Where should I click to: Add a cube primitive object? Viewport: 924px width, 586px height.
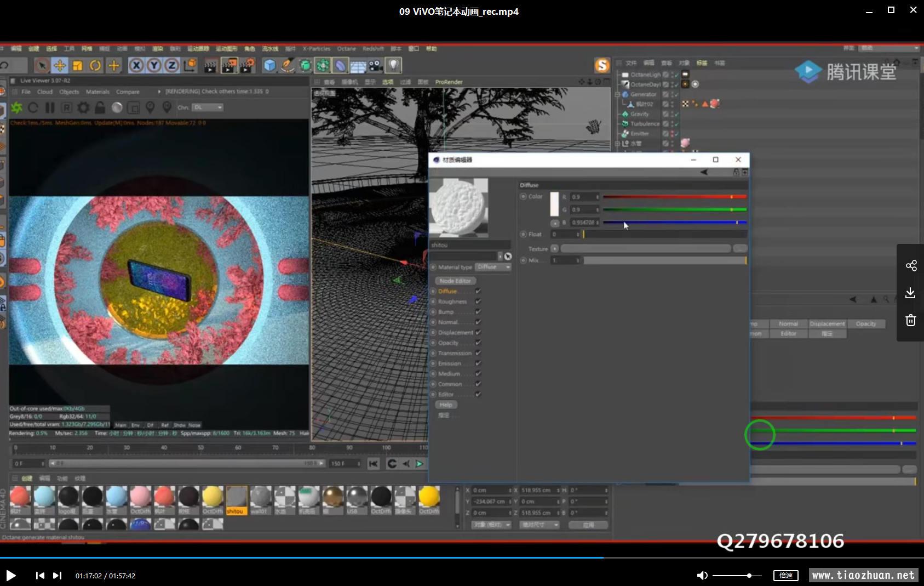tap(269, 66)
